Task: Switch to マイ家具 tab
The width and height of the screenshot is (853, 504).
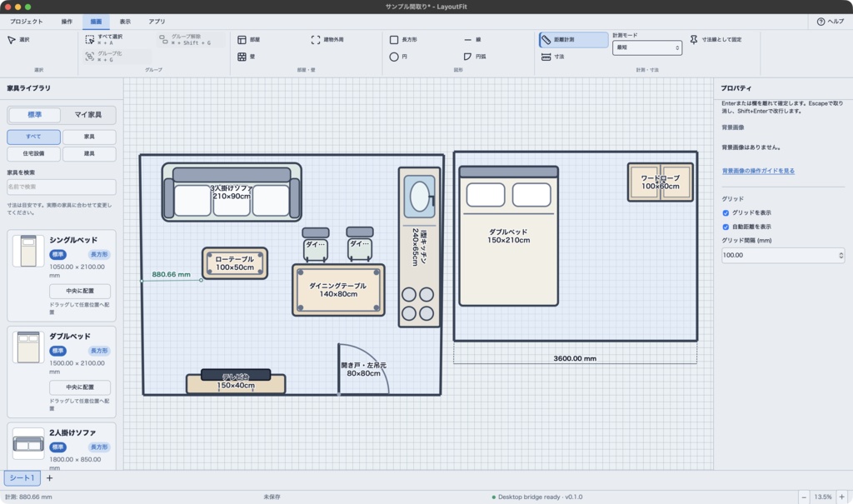Action: (87, 115)
